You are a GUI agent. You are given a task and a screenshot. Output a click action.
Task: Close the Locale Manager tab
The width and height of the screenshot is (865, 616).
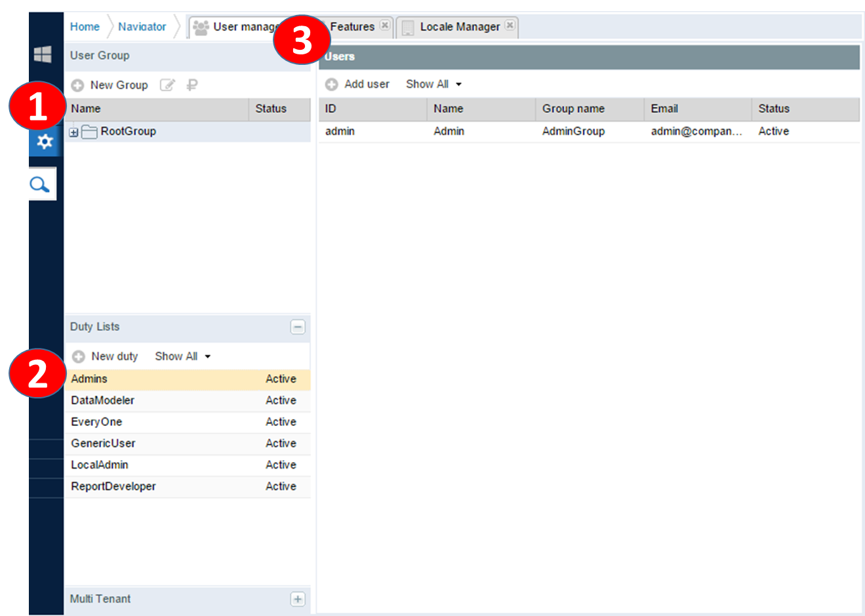(510, 26)
